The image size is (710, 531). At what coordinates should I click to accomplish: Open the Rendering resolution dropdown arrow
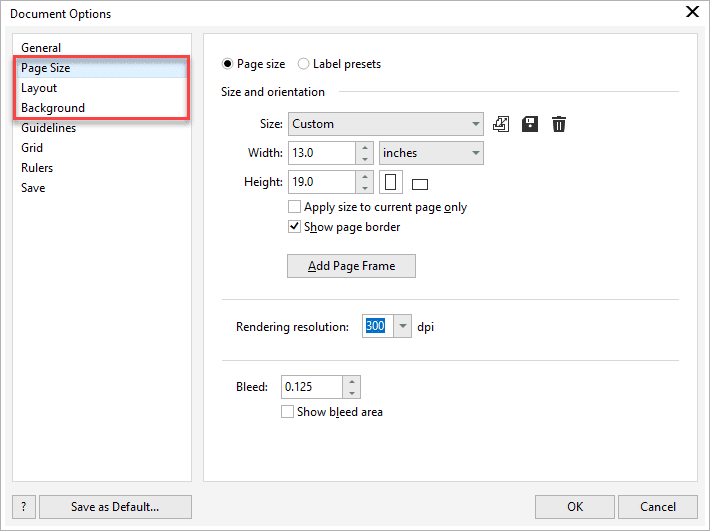click(403, 326)
